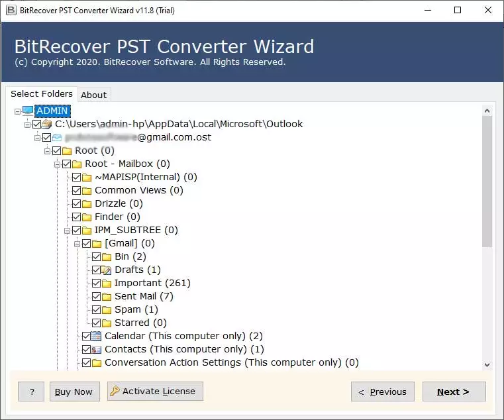The width and height of the screenshot is (504, 420).
Task: Click the Common Views folder icon
Action: (x=87, y=190)
